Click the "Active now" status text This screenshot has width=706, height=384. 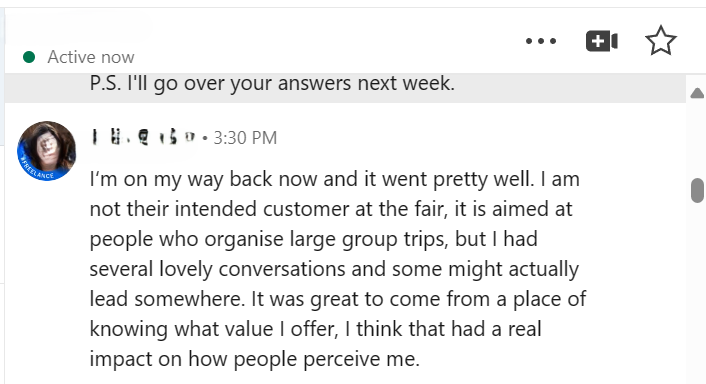(x=91, y=57)
